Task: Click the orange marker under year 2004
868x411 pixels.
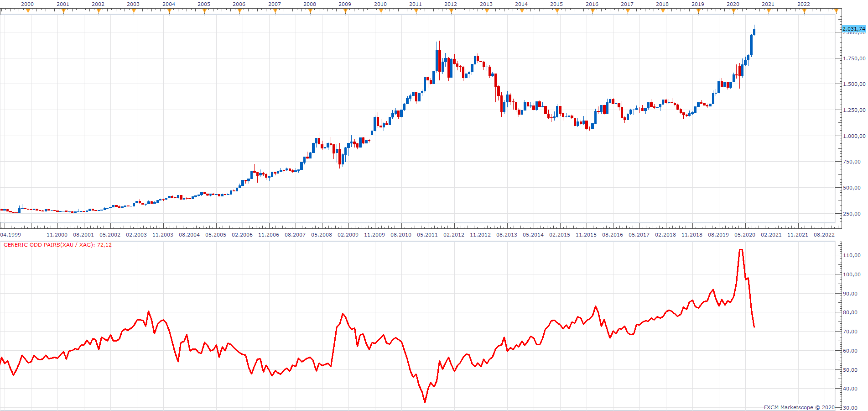Action: pyautogui.click(x=169, y=11)
